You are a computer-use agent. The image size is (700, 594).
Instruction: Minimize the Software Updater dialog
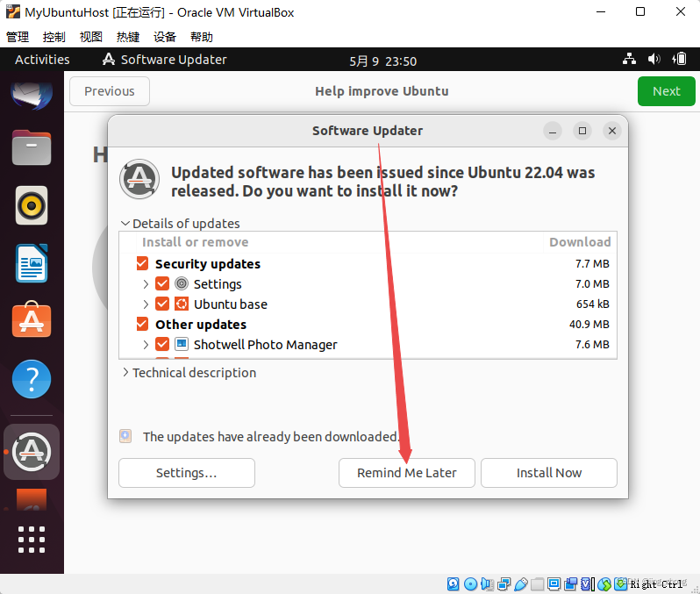pyautogui.click(x=553, y=131)
